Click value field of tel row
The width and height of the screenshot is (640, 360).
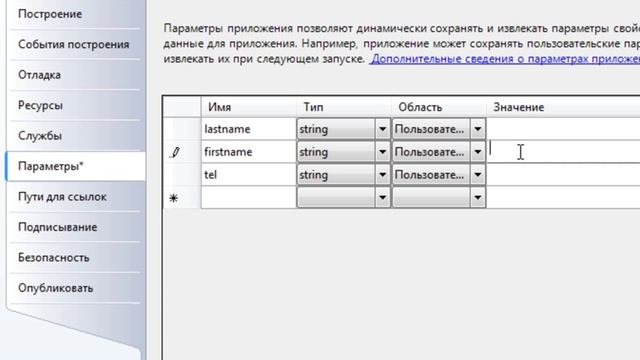563,175
